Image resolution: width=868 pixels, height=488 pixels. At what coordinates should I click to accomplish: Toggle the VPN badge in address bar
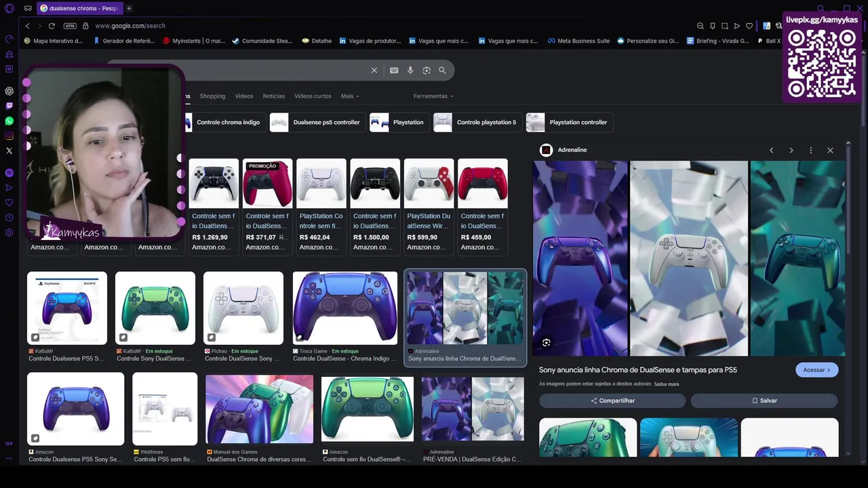tap(70, 26)
